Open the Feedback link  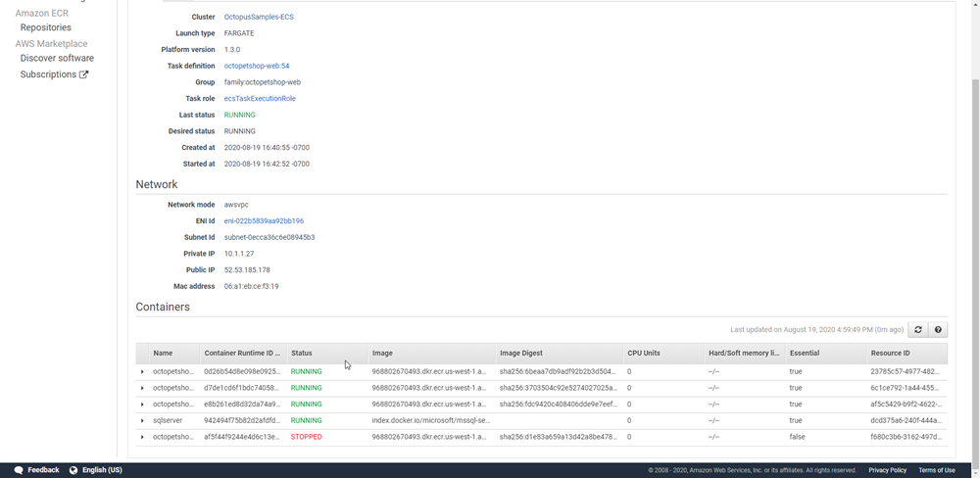coord(43,470)
